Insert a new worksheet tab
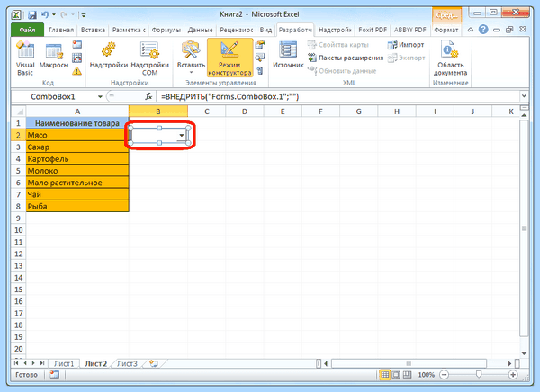540x392 pixels. pyautogui.click(x=154, y=363)
